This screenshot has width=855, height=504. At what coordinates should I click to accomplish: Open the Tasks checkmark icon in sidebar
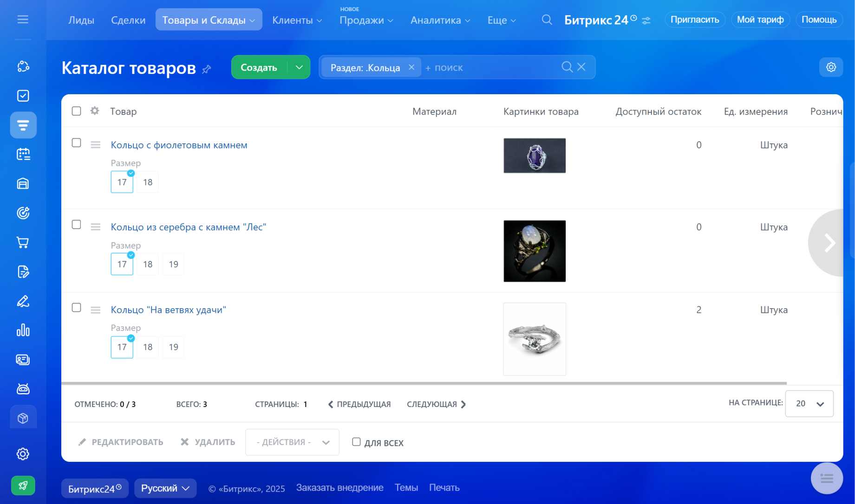click(x=23, y=96)
